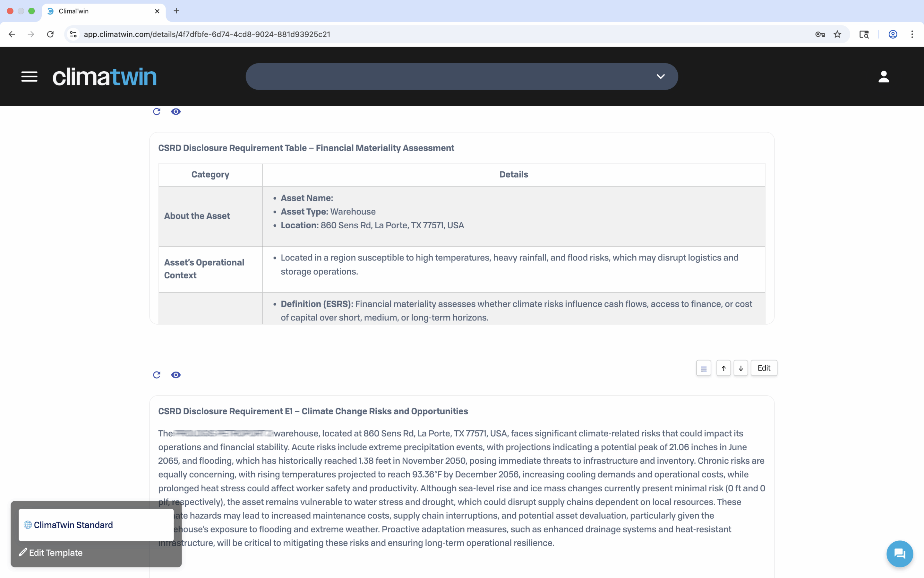Toggle visibility of E1 Climate Change Risks section
Viewport: 924px width, 578px height.
175,375
